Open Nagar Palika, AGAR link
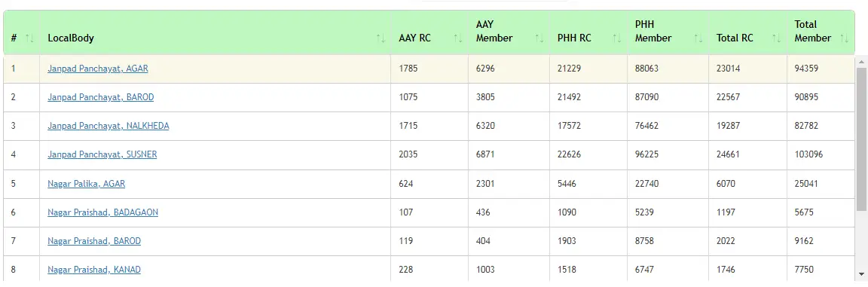Viewport: 868px width, 287px height. coord(87,184)
